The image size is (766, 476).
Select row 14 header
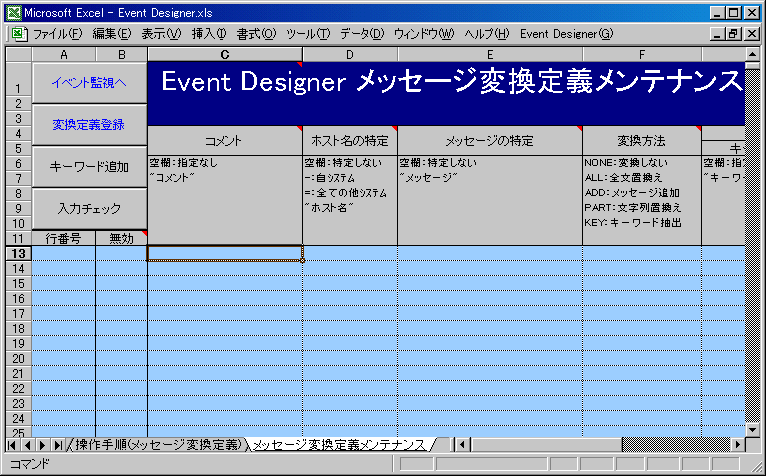coord(19,268)
